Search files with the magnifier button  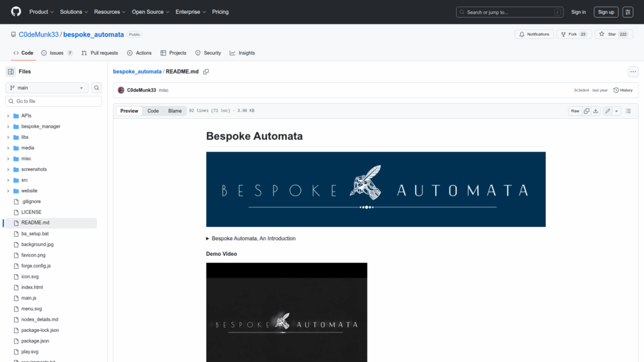pyautogui.click(x=96, y=88)
